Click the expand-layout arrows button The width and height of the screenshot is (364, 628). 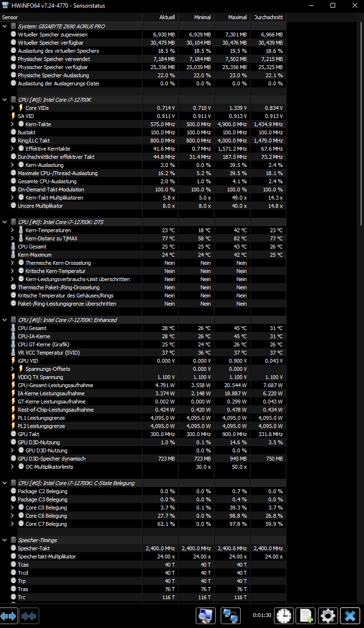[x=9, y=616]
